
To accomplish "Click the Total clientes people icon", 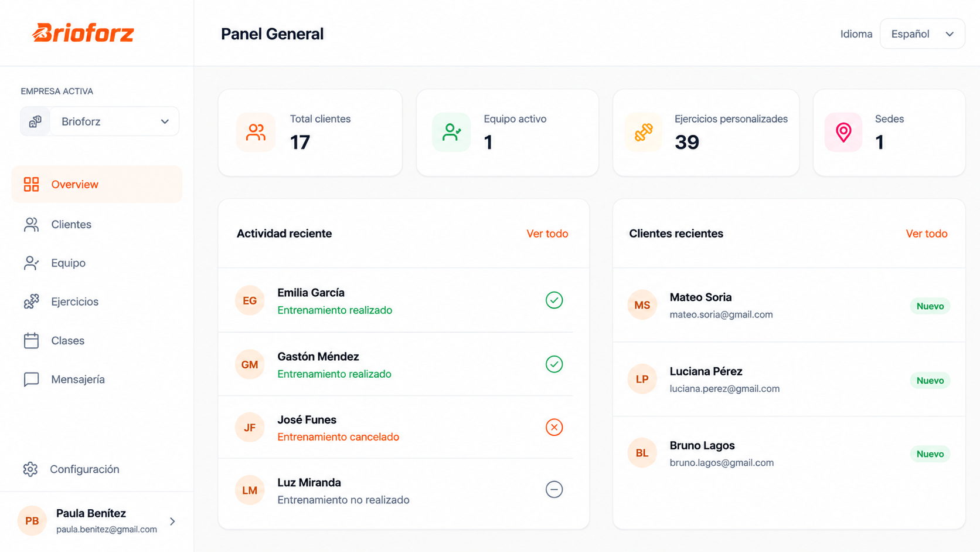I will [256, 132].
